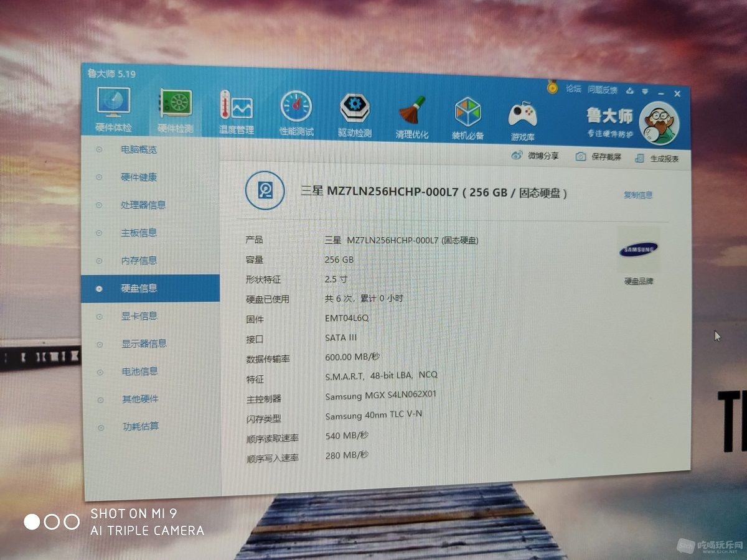
Task: Click the 256 GB value in 容量 row
Action: pyautogui.click(x=339, y=259)
